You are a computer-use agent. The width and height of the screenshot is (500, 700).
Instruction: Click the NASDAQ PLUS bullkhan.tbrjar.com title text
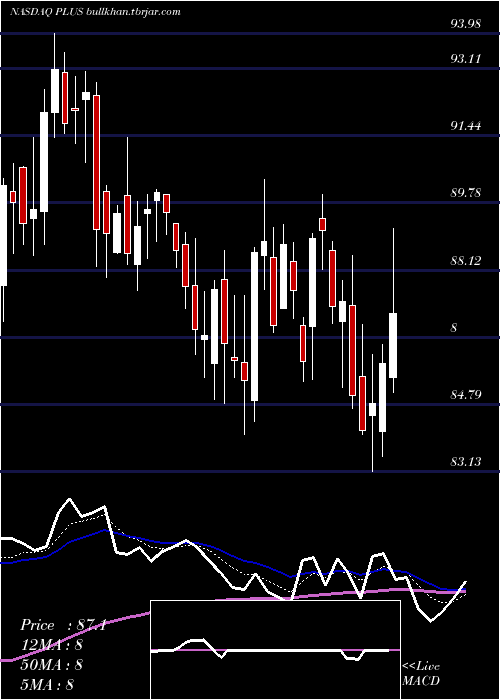click(95, 12)
